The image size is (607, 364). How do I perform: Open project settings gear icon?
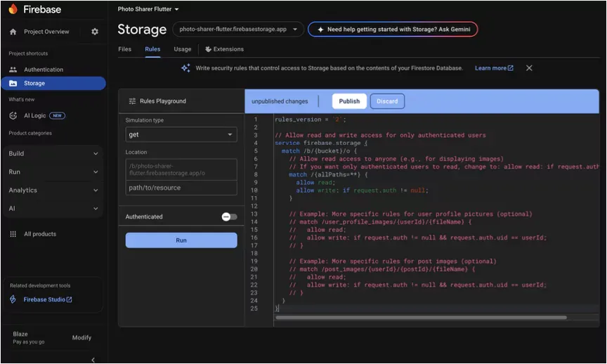pos(95,32)
